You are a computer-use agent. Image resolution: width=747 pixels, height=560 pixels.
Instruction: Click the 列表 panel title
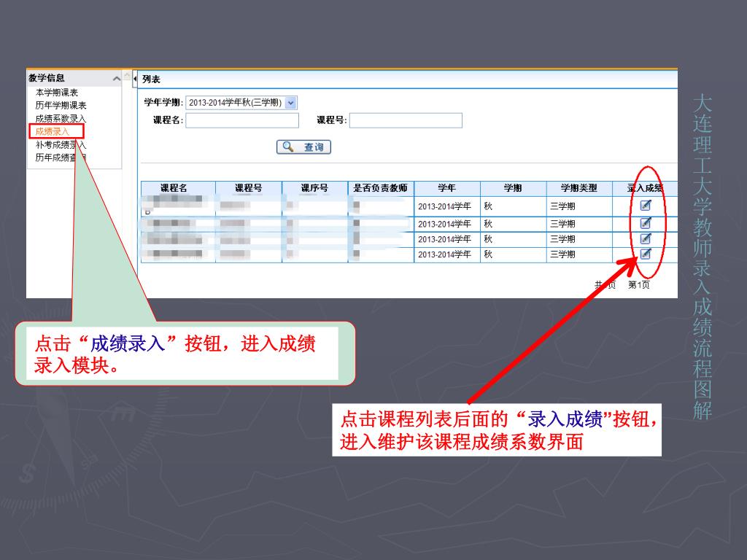pyautogui.click(x=151, y=79)
